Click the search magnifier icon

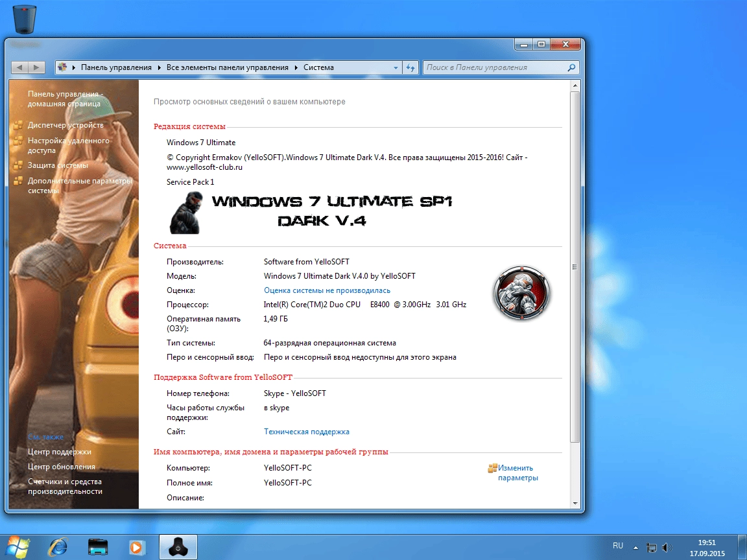pyautogui.click(x=571, y=67)
